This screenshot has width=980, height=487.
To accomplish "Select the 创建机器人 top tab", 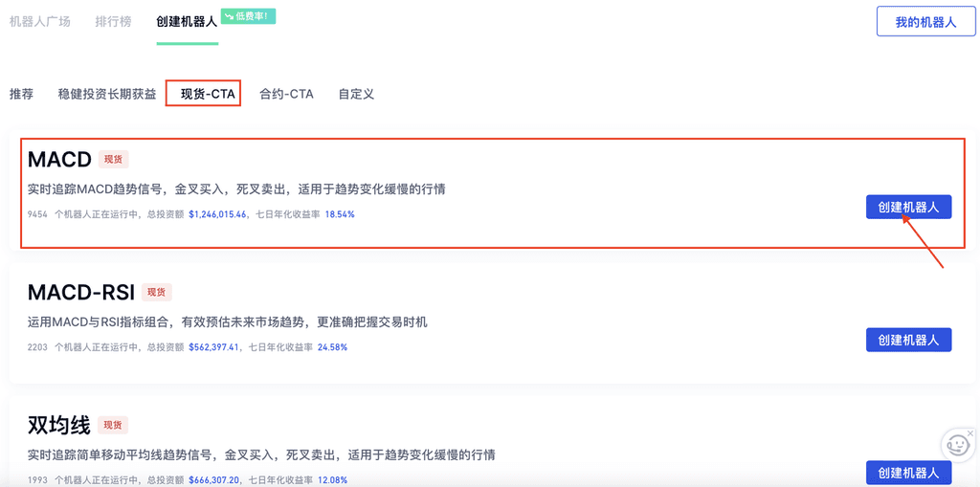I will point(187,21).
